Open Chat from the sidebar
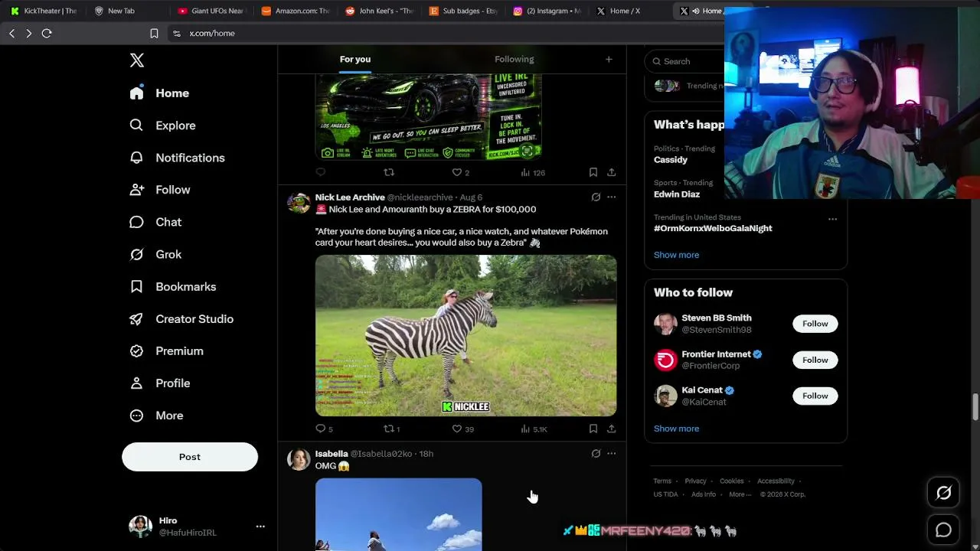This screenshot has height=551, width=980. 156,222
